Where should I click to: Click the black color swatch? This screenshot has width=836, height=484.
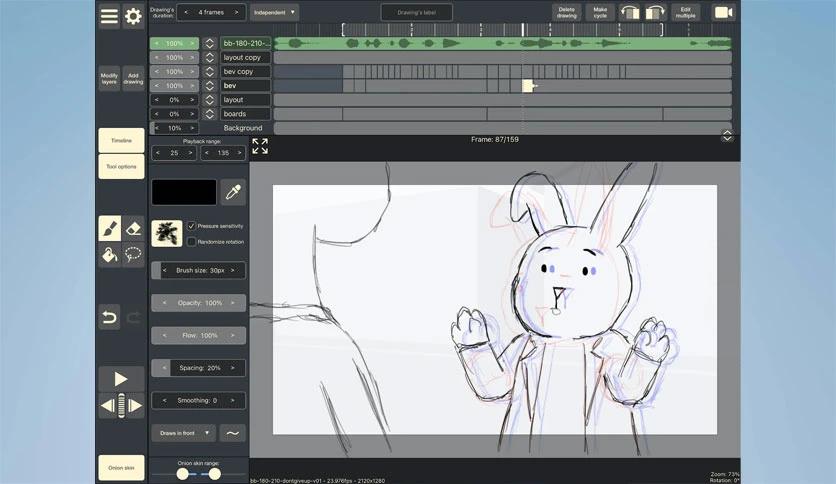tap(184, 193)
